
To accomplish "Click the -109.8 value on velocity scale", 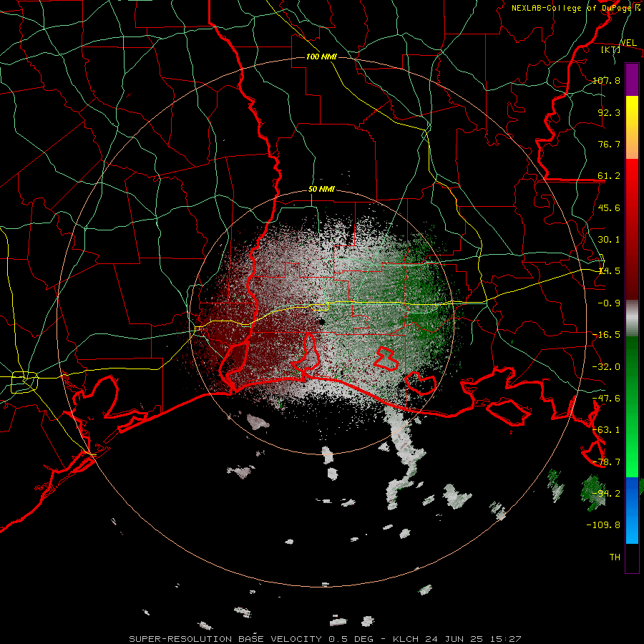I will click(x=603, y=525).
